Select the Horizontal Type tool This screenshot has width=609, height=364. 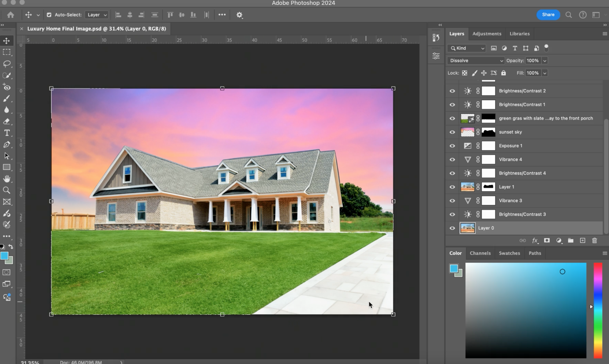7,133
